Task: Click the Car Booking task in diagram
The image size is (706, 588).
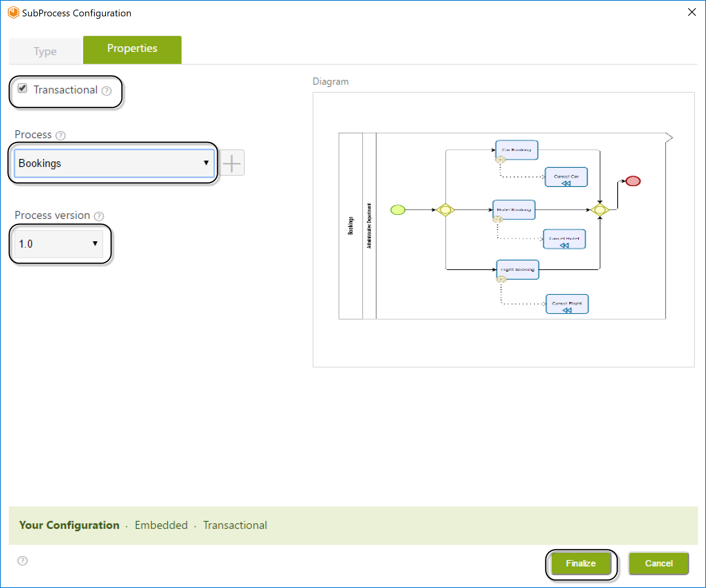Action: point(517,150)
